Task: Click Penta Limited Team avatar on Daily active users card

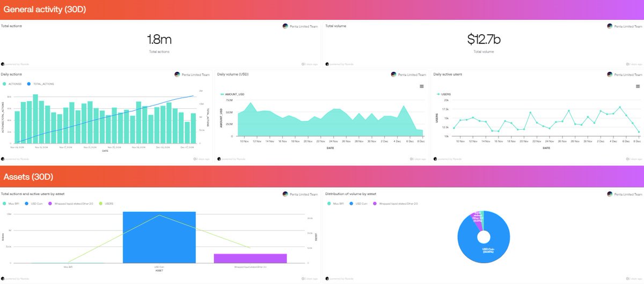Action: (609, 74)
